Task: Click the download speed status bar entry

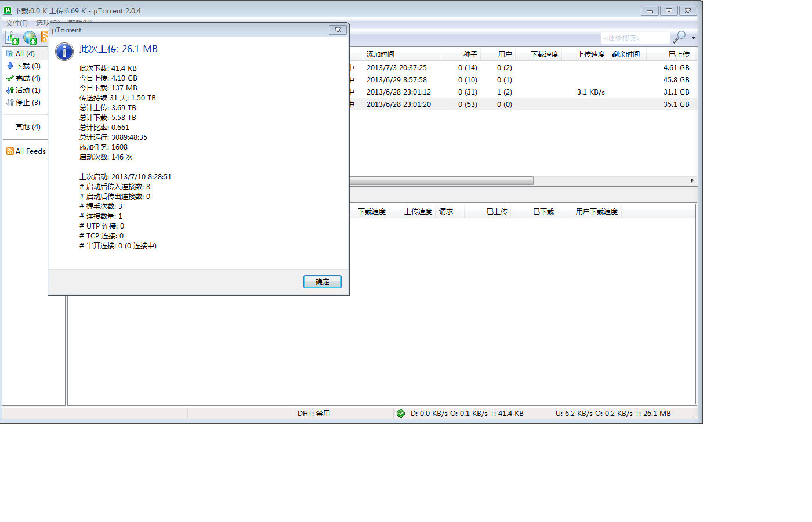Action: pos(467,414)
